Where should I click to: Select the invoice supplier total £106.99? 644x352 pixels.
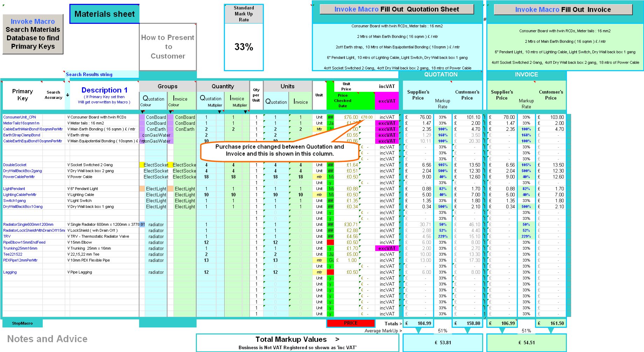coord(502,323)
